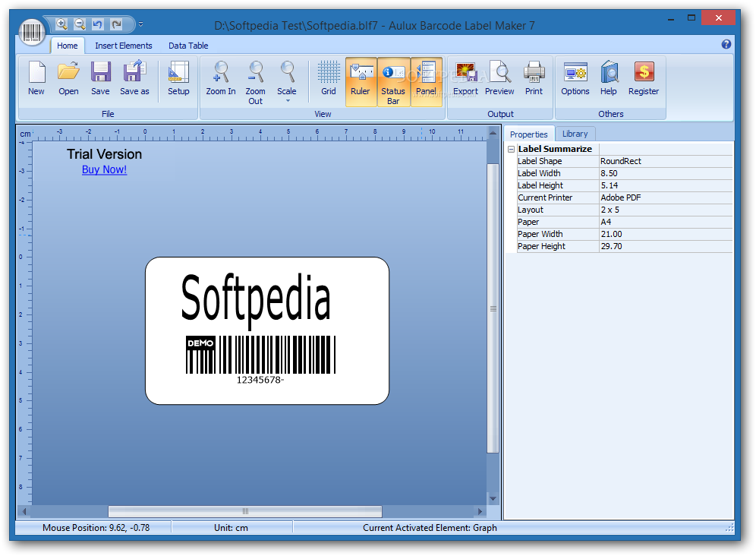Screen dimensions: 756x556
Task: Click the Paper Height 29.70 value
Action: [x=666, y=246]
